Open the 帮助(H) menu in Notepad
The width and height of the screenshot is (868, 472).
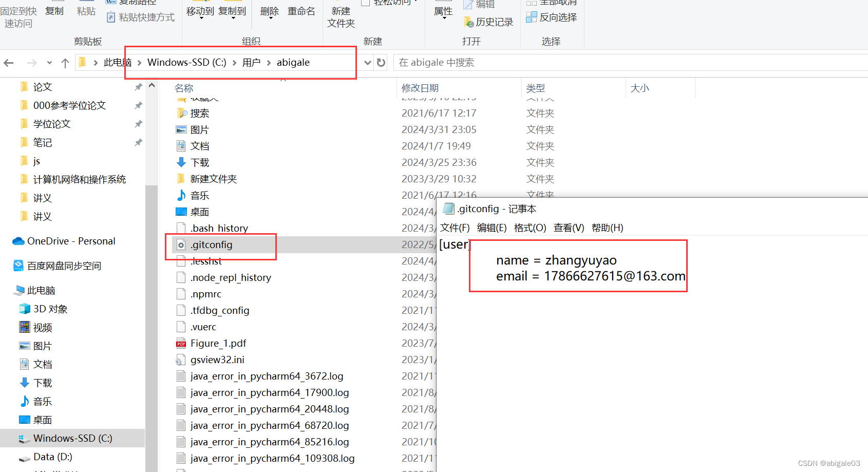pos(607,228)
